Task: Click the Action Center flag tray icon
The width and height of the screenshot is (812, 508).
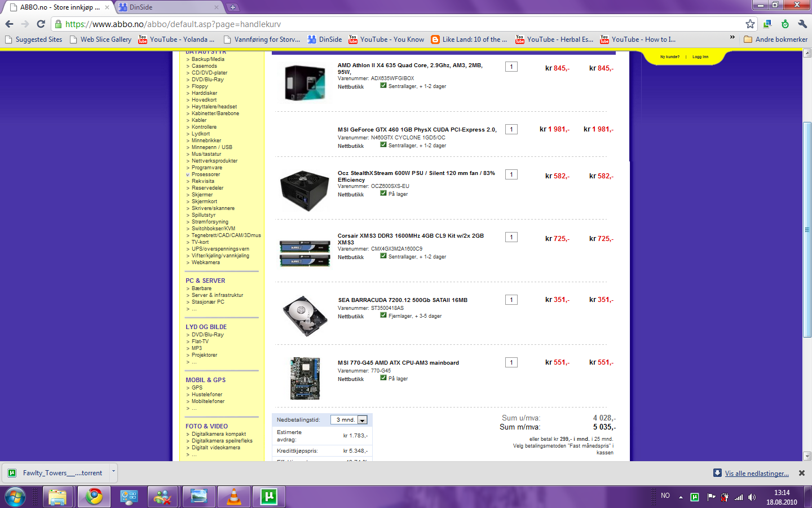Action: click(x=711, y=497)
